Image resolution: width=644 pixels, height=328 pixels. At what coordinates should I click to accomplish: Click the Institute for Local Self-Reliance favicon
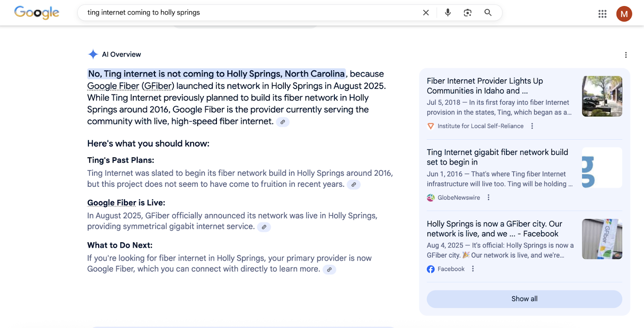click(x=431, y=126)
